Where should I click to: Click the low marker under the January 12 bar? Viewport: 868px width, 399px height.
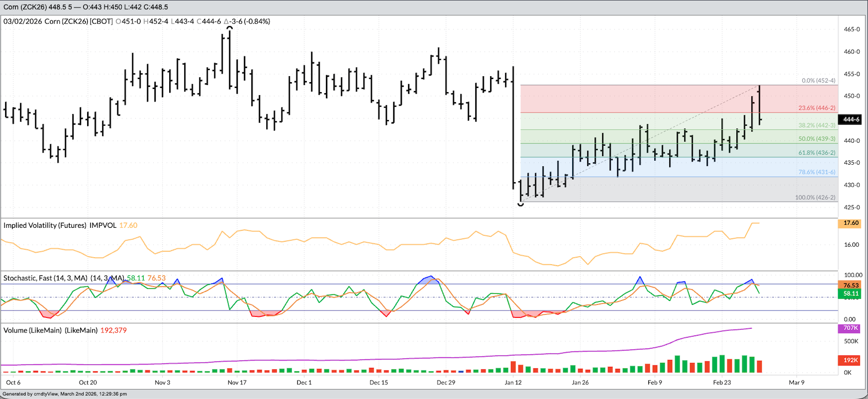click(x=521, y=204)
